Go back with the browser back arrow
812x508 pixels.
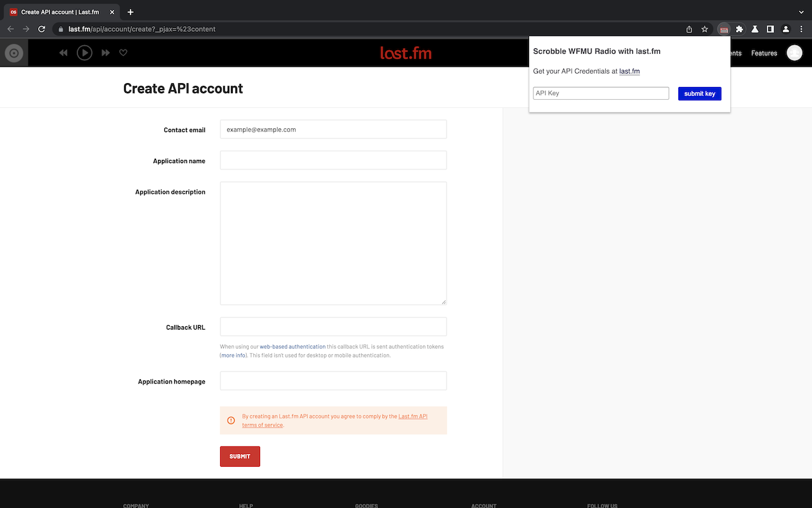(10, 29)
